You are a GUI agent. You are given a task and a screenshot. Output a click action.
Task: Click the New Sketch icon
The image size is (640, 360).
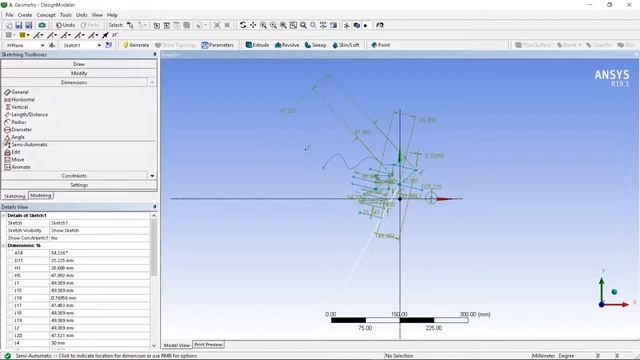tap(109, 45)
